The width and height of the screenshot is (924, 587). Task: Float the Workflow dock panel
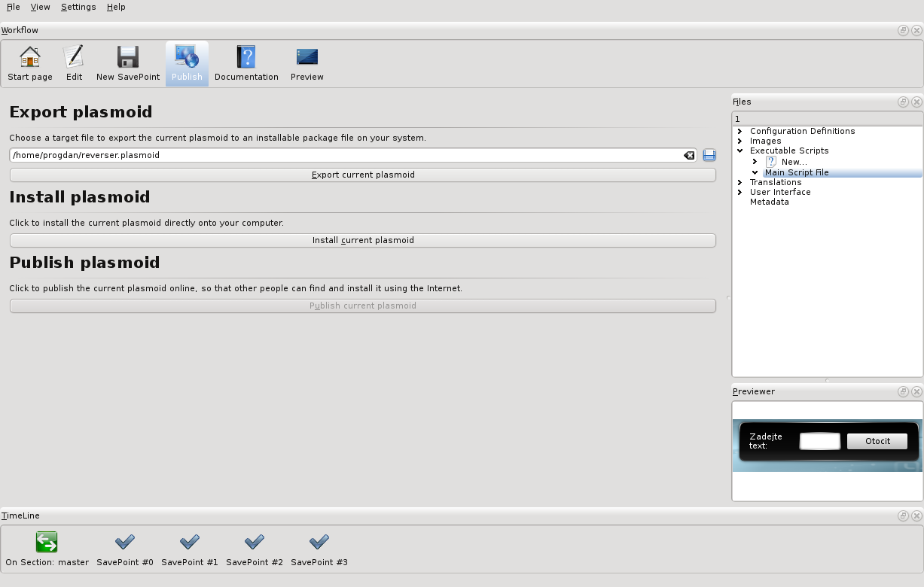[903, 31]
